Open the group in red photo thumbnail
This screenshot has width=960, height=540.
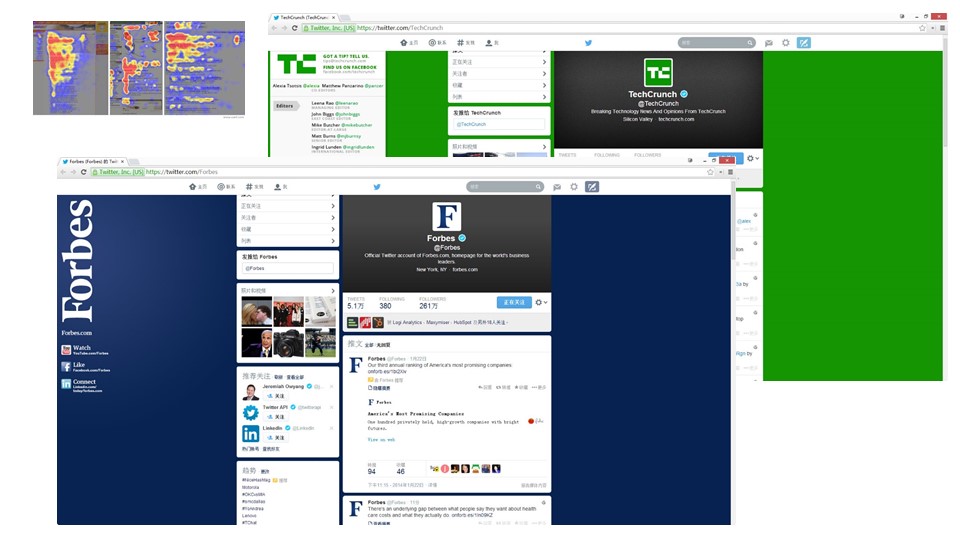point(288,312)
